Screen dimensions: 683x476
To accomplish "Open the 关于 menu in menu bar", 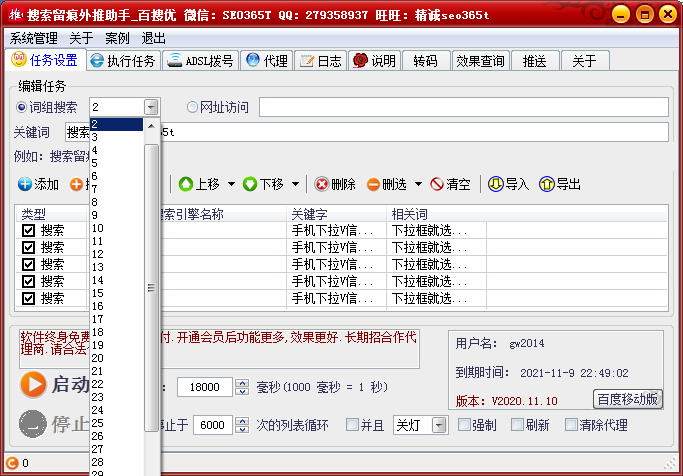I will (81, 38).
